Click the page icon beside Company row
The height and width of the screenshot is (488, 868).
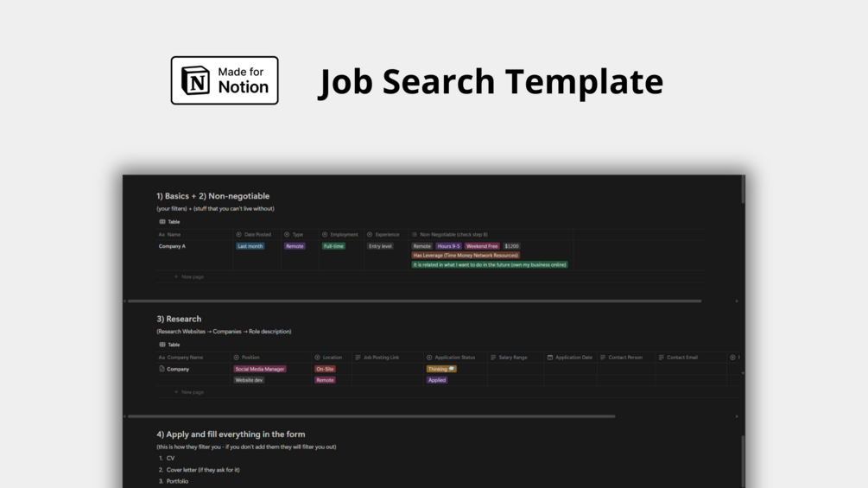point(162,369)
